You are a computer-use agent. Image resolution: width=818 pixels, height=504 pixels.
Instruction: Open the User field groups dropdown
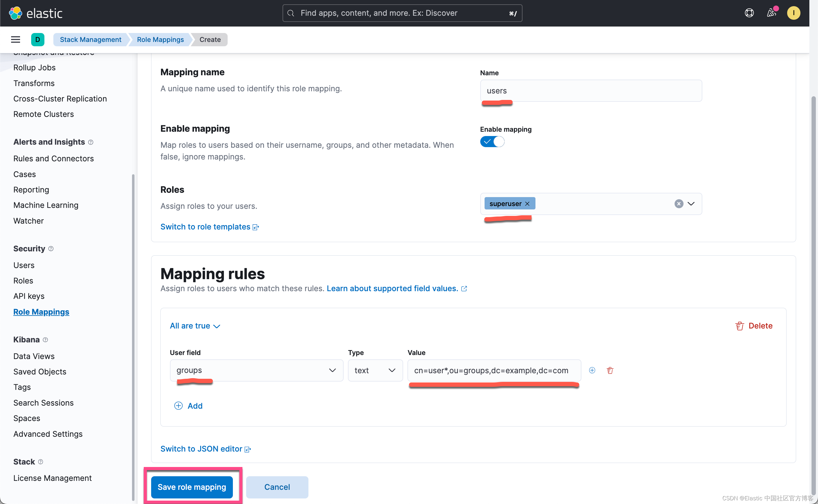[256, 370]
